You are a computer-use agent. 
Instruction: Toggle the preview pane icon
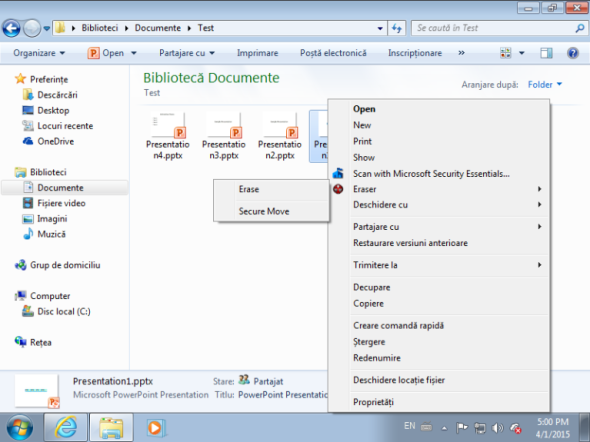tap(546, 53)
